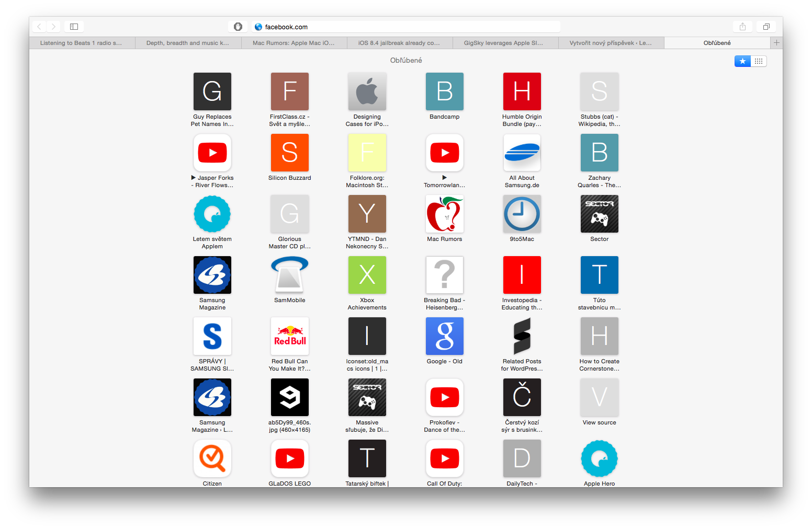This screenshot has width=812, height=529.
Task: Open a new tab with plus button
Action: click(x=776, y=43)
